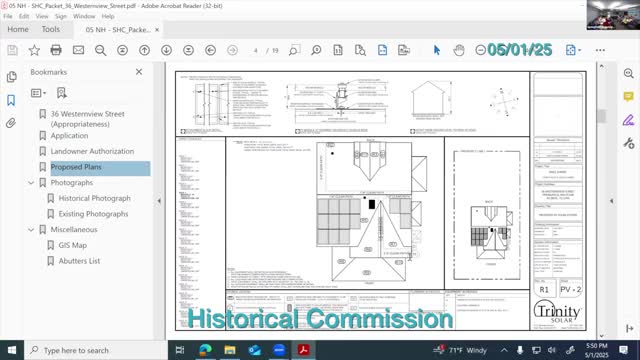Open File Explorer from taskbar
The image size is (640, 360).
coord(230,350)
